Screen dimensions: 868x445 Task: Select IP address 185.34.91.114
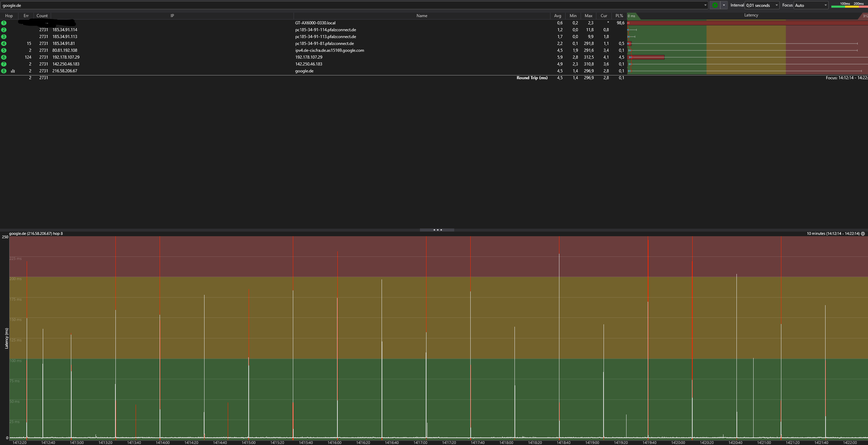click(x=65, y=30)
